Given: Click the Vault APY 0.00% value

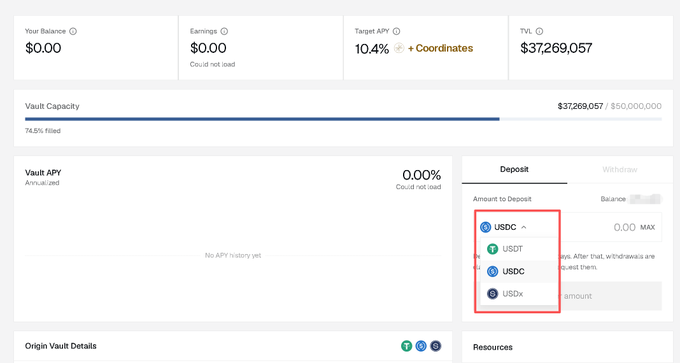Looking at the screenshot, I should coord(422,175).
